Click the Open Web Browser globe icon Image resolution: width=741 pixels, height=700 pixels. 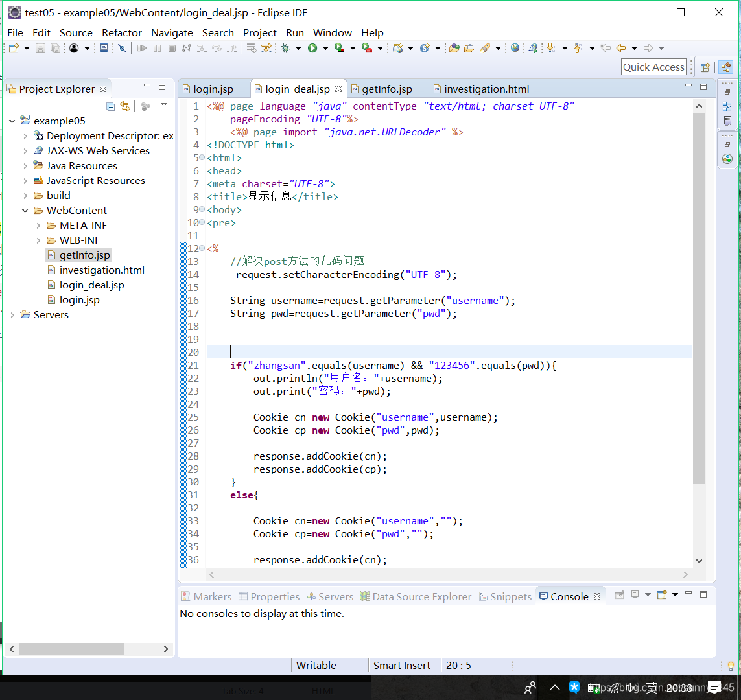[x=515, y=48]
